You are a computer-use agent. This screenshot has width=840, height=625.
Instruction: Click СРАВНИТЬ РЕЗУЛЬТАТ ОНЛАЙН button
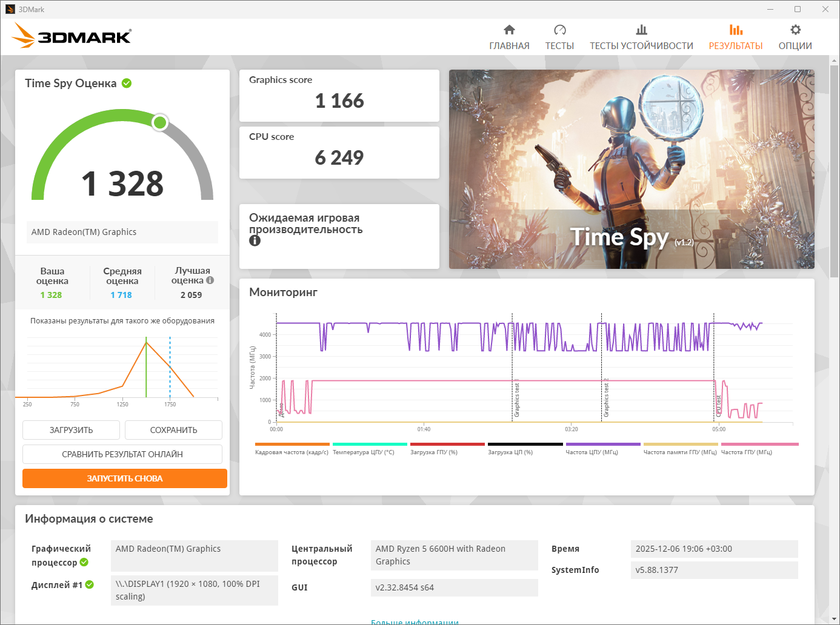(x=122, y=454)
